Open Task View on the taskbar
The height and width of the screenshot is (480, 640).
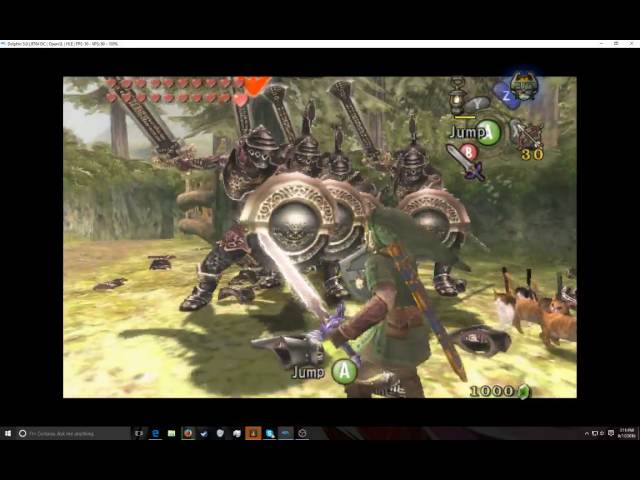click(139, 433)
